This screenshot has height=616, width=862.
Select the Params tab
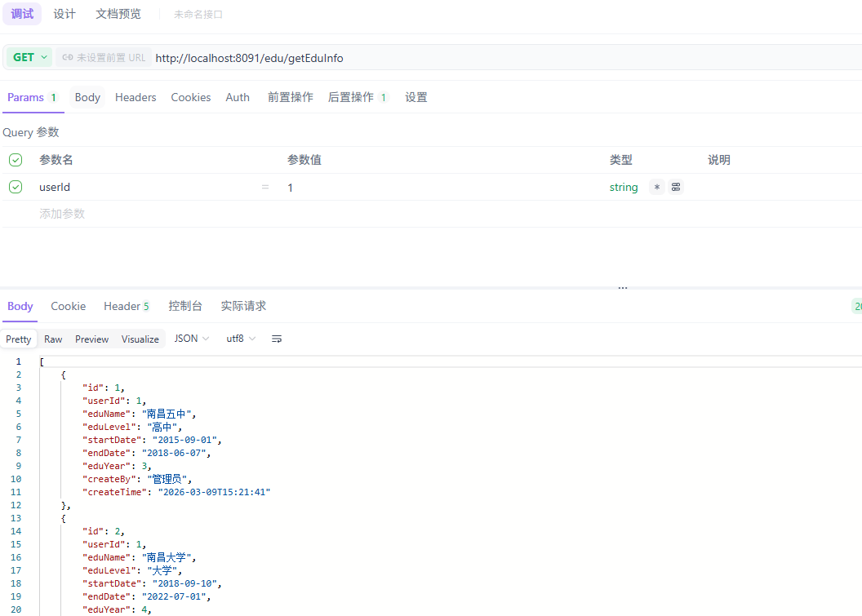pos(32,97)
